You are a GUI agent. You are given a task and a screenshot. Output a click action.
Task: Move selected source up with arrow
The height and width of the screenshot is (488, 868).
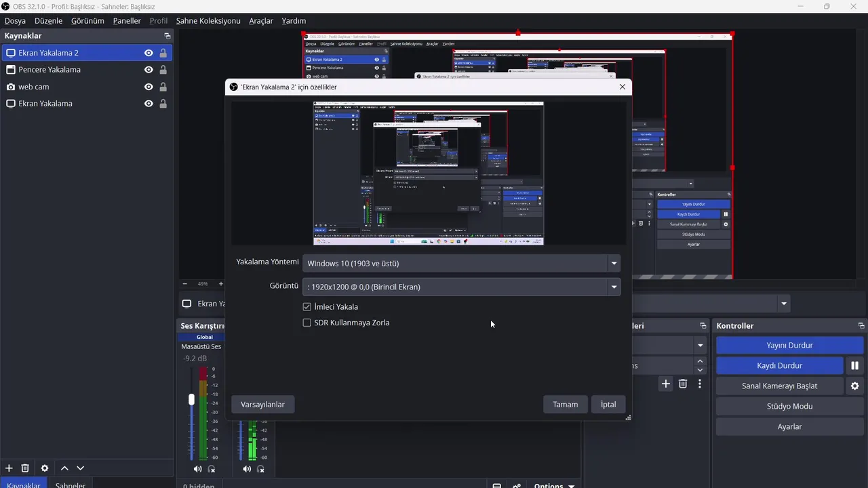click(x=64, y=468)
